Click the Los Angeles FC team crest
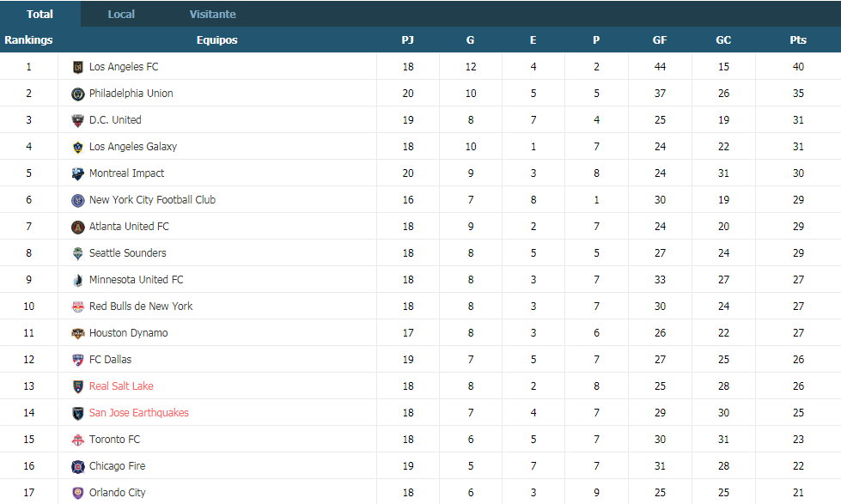841x504 pixels. pos(78,67)
